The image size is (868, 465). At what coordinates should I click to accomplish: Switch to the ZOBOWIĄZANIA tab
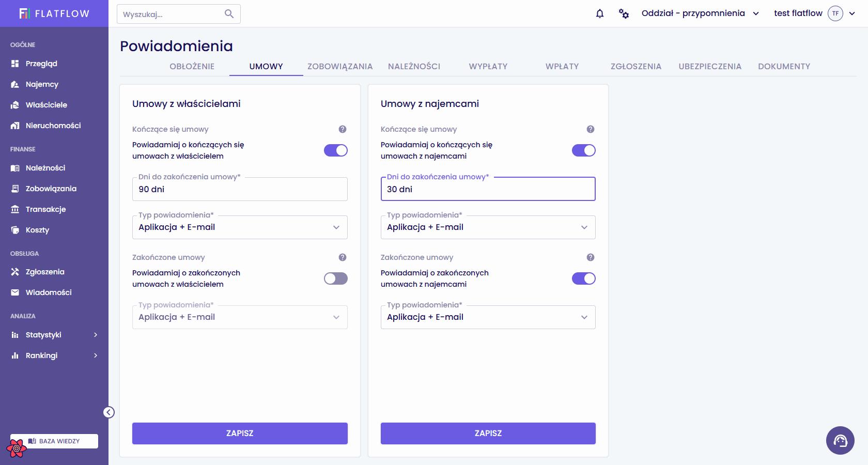click(340, 66)
